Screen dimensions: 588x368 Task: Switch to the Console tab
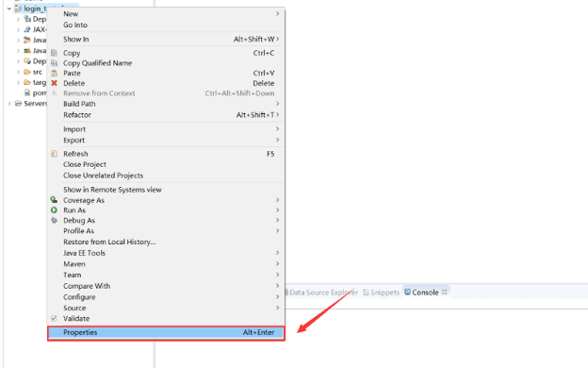421,293
